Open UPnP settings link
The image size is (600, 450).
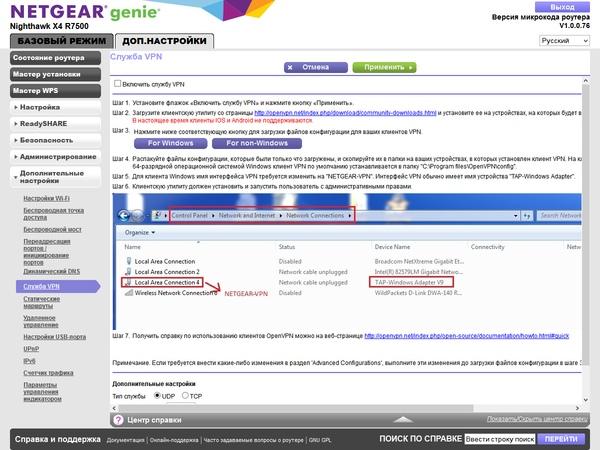31,349
